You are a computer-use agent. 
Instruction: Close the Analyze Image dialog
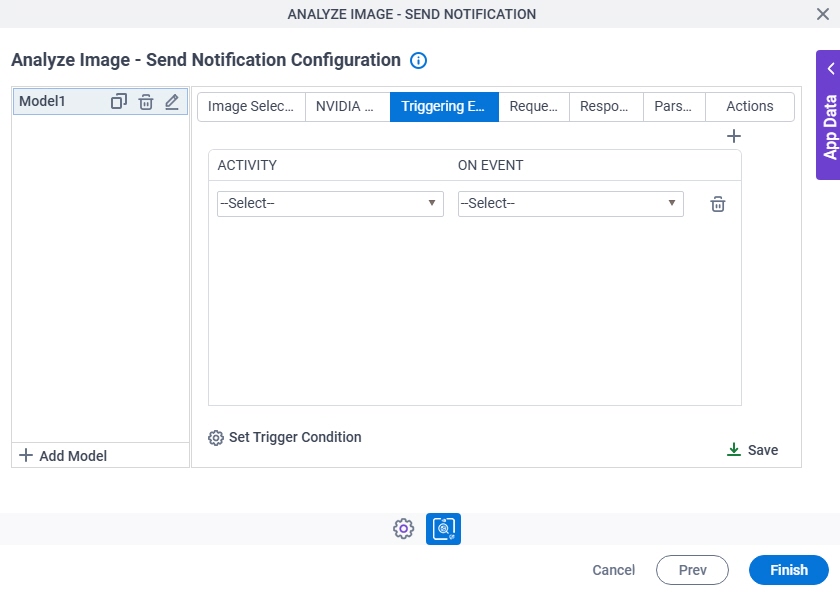(823, 14)
